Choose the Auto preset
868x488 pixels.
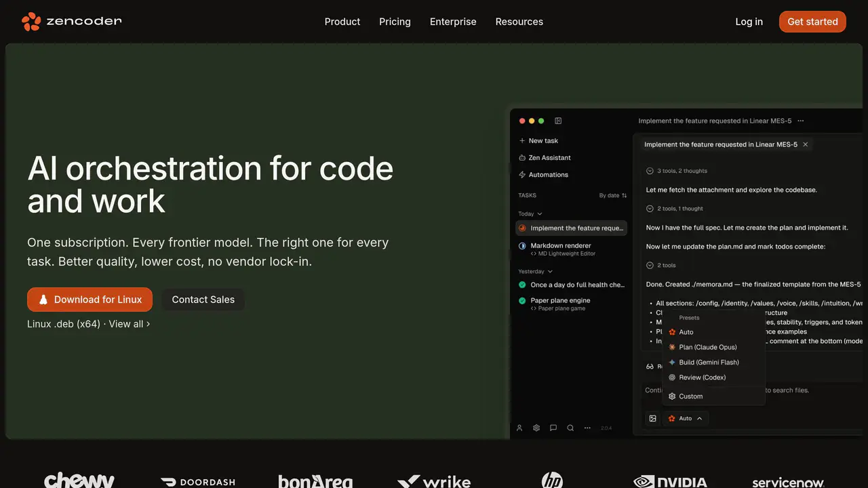(714, 332)
